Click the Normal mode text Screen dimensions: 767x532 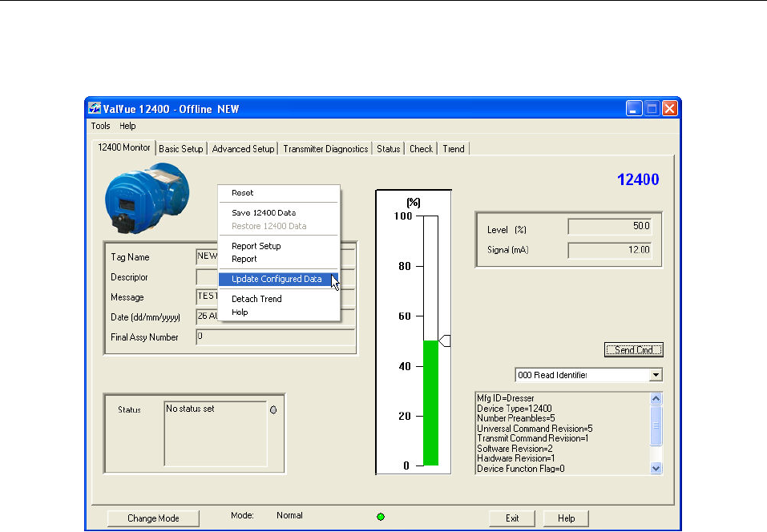pos(289,515)
